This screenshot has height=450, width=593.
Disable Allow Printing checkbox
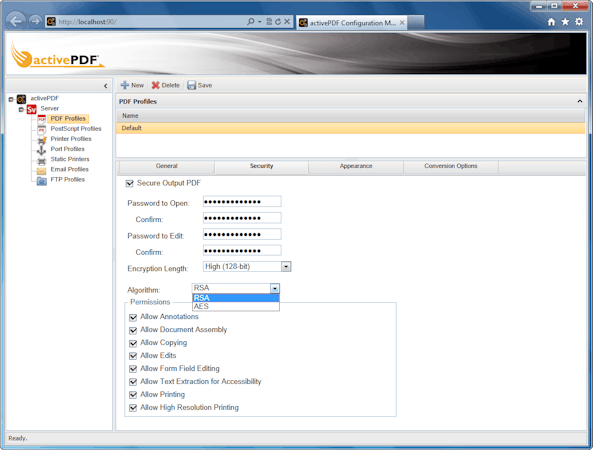(x=133, y=395)
